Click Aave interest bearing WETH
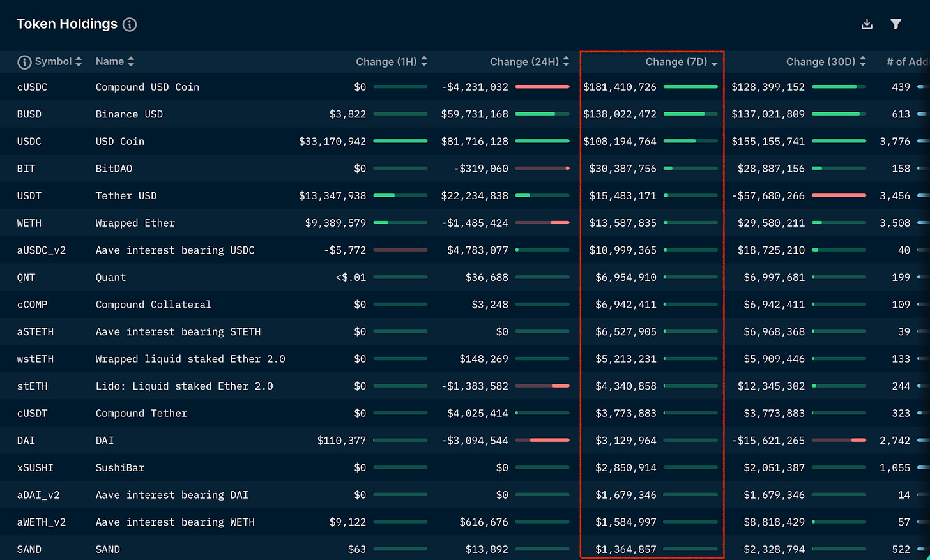930x560 pixels. pos(175,522)
